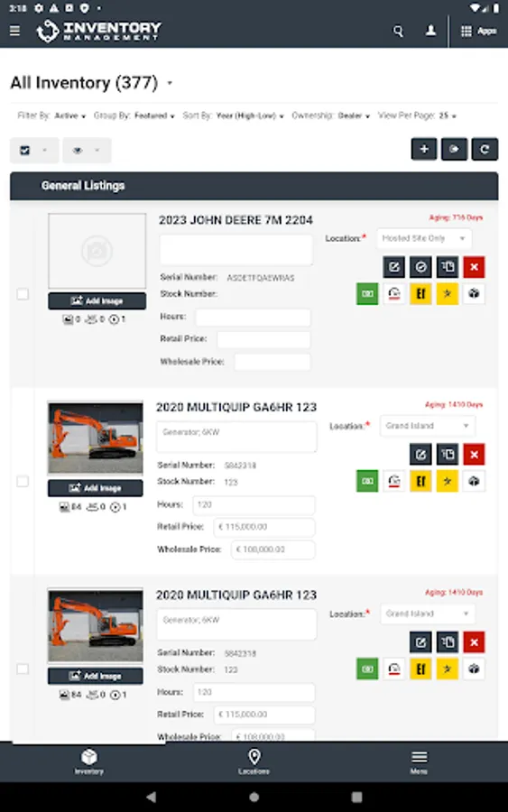Click the export inventory icon button
This screenshot has width=508, height=812.
click(454, 149)
